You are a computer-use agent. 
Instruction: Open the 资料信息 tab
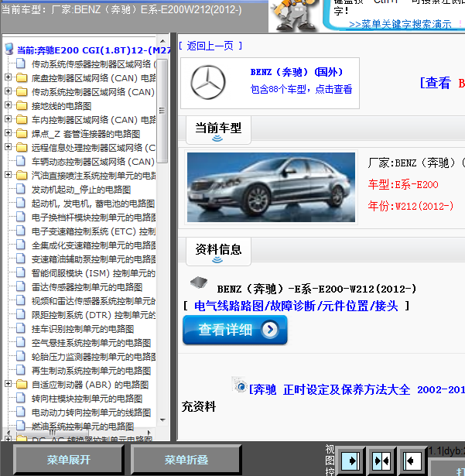(218, 252)
